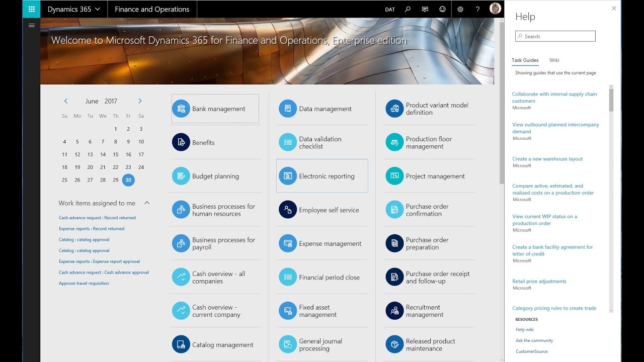The height and width of the screenshot is (362, 644).
Task: Close the Help pane
Action: click(x=614, y=8)
